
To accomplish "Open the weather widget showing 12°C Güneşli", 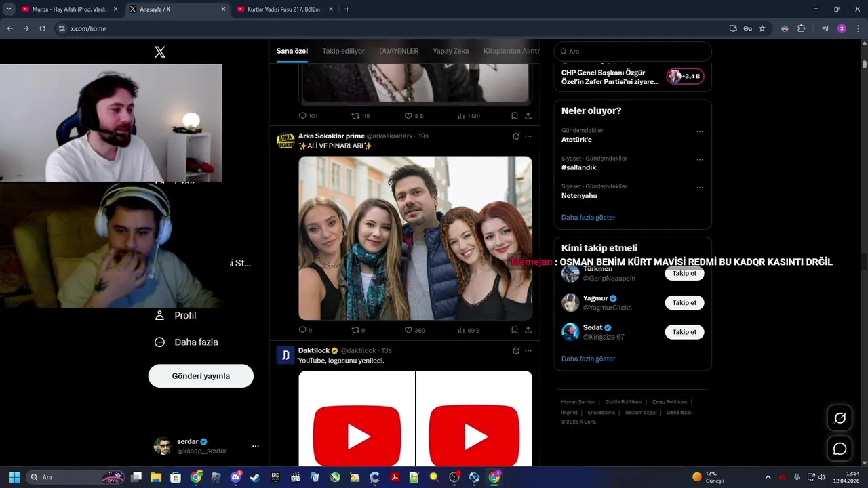I will click(x=708, y=477).
